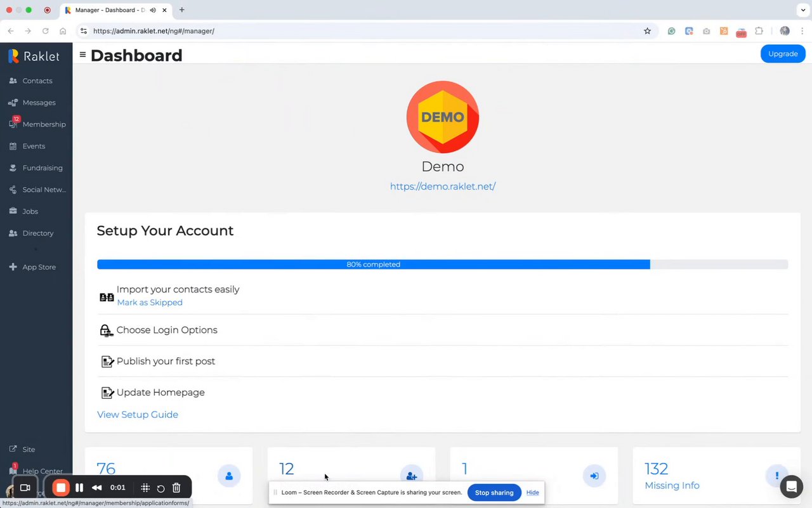Delete the Loom recording with trash icon
This screenshot has height=508, width=812.
pyautogui.click(x=177, y=488)
